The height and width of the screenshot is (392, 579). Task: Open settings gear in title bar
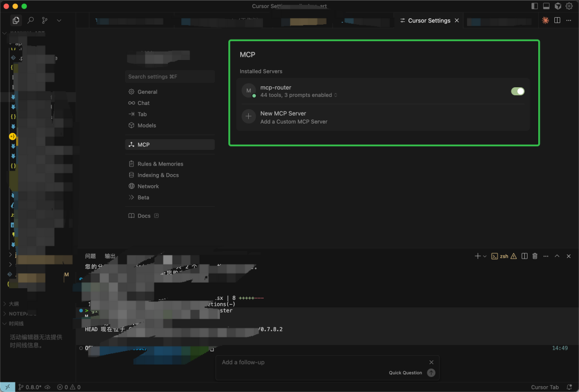569,6
